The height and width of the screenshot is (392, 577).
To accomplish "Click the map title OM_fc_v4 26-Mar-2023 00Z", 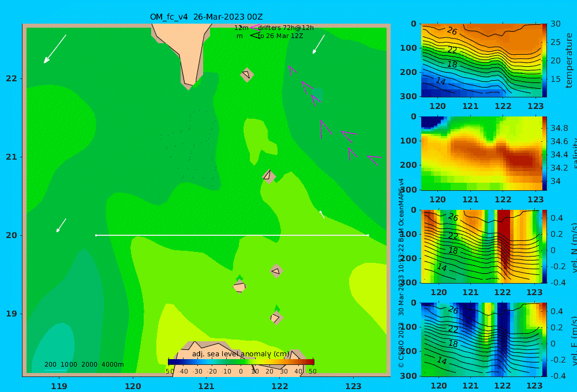I will point(206,17).
